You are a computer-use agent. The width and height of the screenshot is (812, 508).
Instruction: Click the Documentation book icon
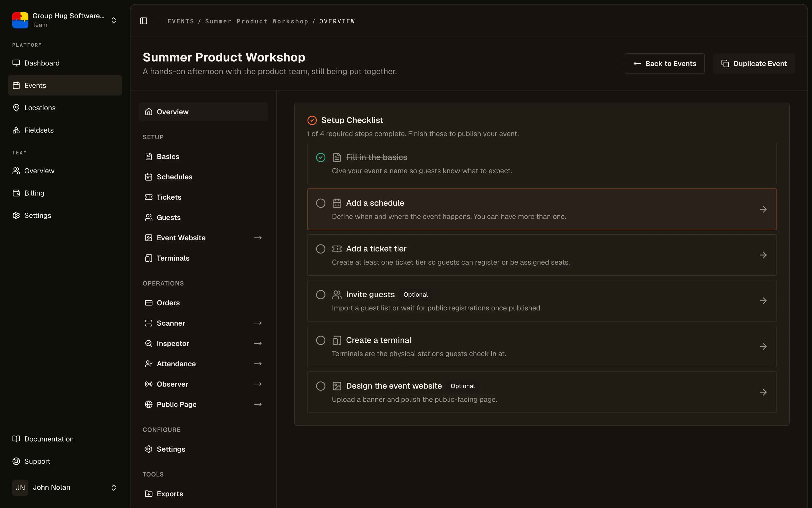pos(16,439)
